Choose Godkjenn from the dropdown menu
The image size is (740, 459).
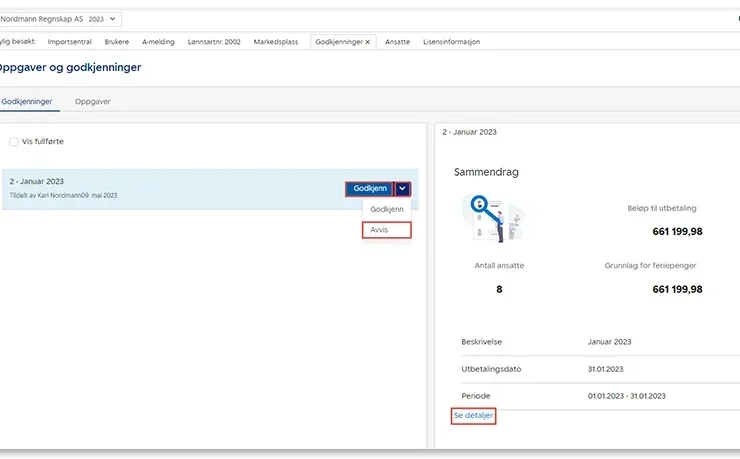(386, 209)
